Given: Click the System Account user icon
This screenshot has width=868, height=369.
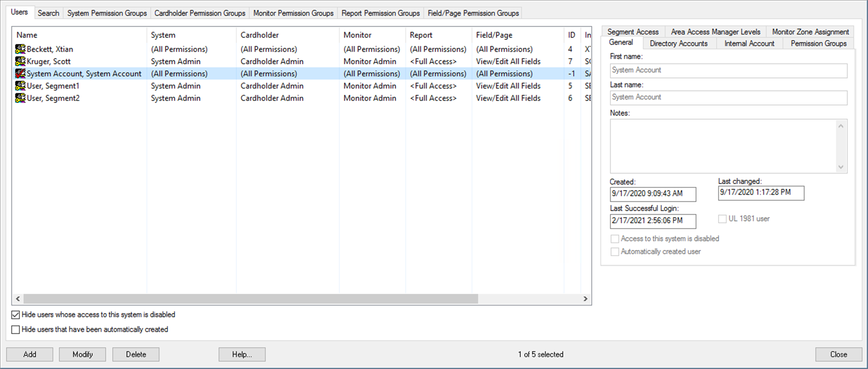Looking at the screenshot, I should click(20, 73).
